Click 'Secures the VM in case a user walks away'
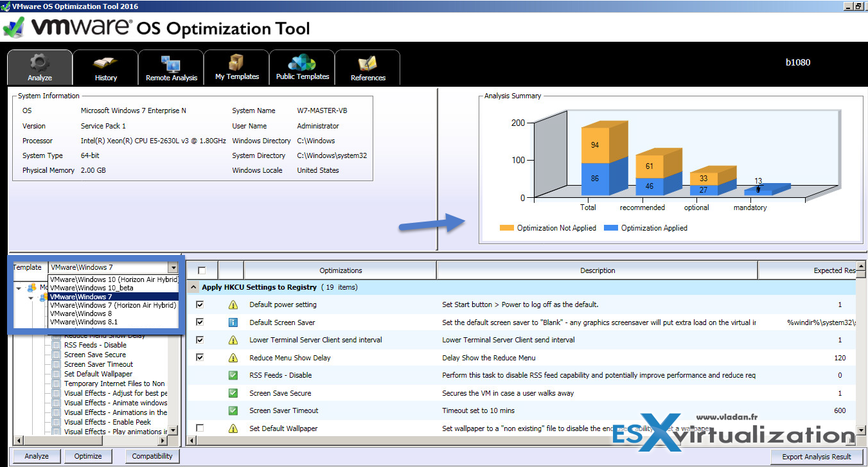 (508, 393)
